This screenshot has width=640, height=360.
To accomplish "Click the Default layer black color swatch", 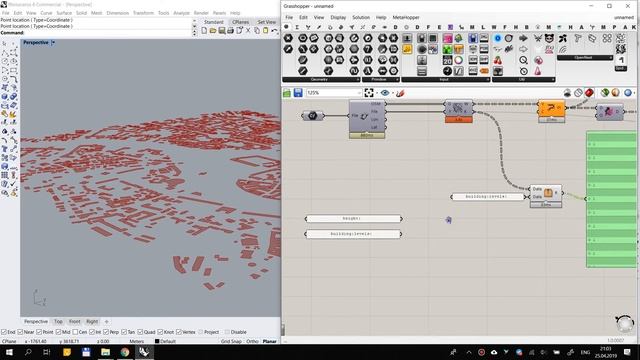I will 157,341.
